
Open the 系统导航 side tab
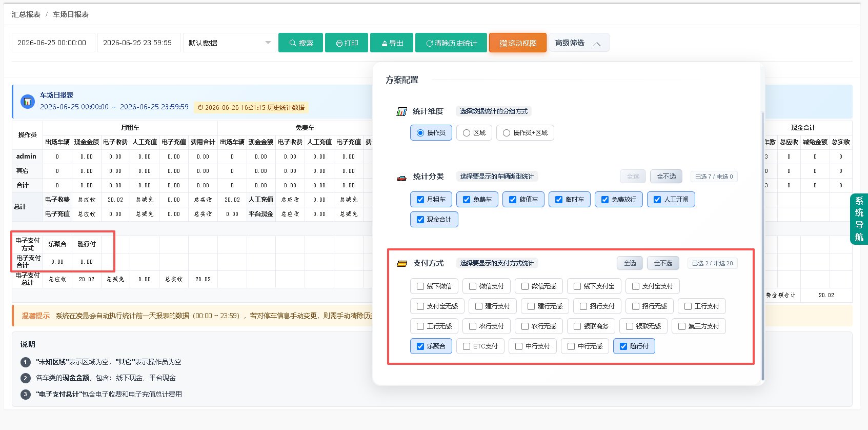tap(859, 219)
